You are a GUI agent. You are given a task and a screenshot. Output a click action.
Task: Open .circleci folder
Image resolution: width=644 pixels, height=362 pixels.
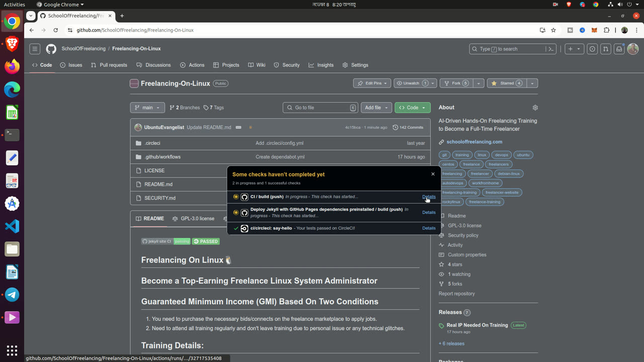click(x=152, y=143)
